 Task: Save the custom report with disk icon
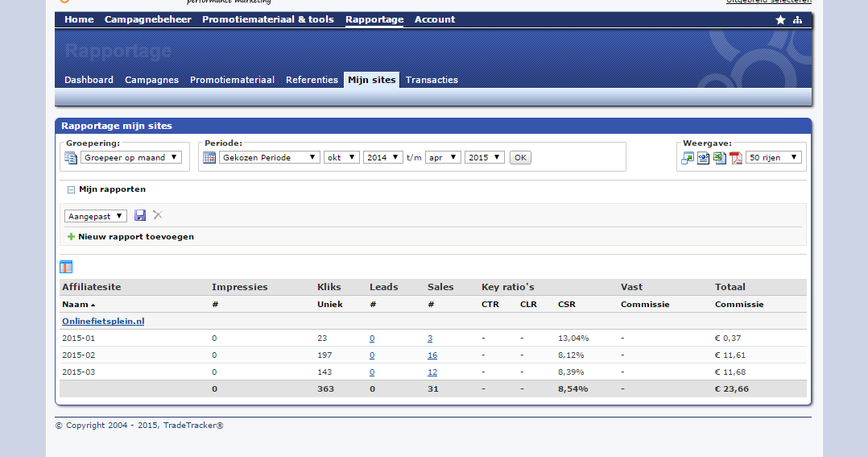click(140, 215)
